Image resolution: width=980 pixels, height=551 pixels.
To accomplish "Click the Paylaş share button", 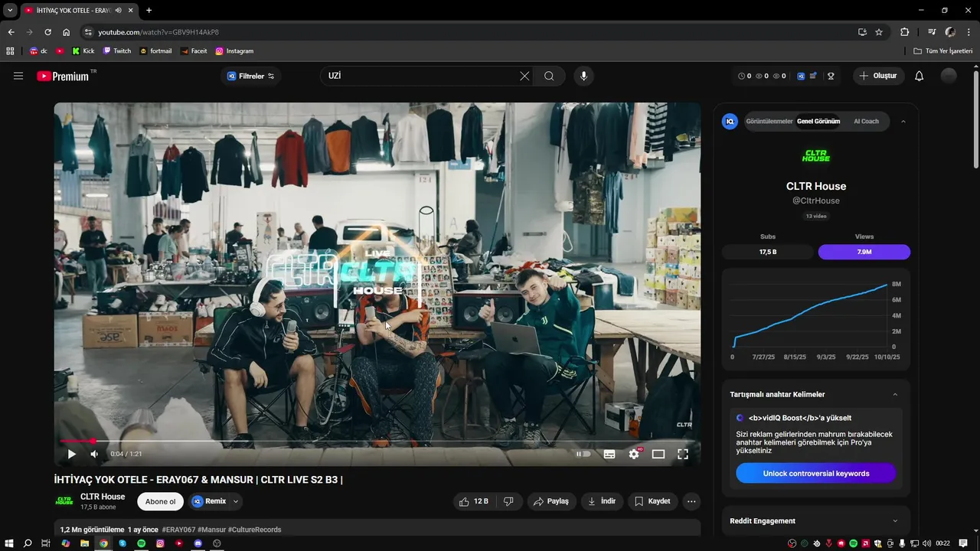I will (x=551, y=501).
